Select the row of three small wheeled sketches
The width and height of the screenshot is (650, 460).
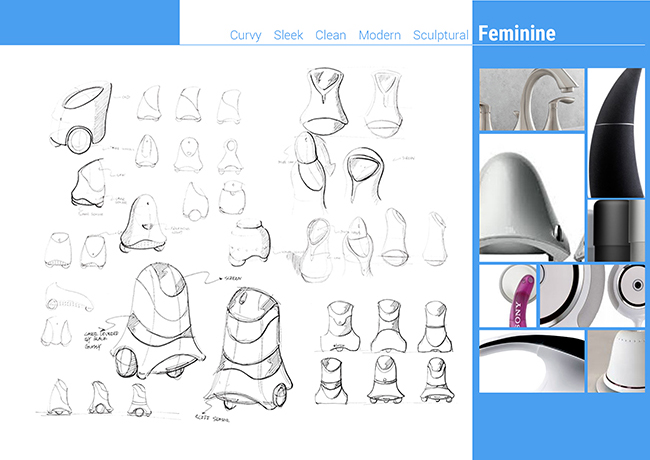coord(98,396)
